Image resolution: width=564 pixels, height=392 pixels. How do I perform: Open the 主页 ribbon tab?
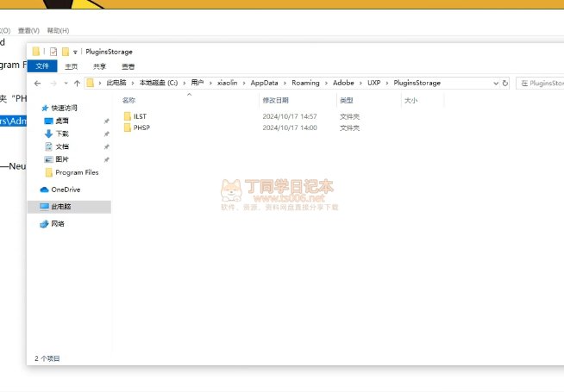(x=71, y=66)
